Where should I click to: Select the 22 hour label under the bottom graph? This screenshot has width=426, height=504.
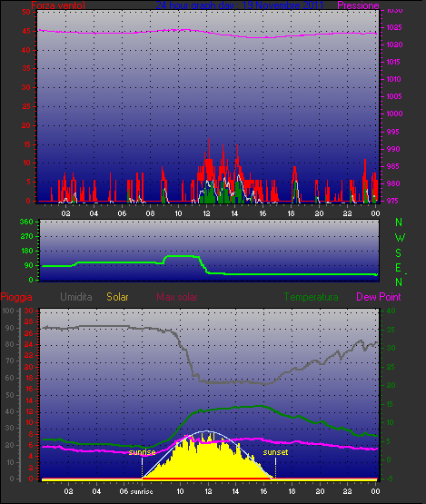point(348,491)
